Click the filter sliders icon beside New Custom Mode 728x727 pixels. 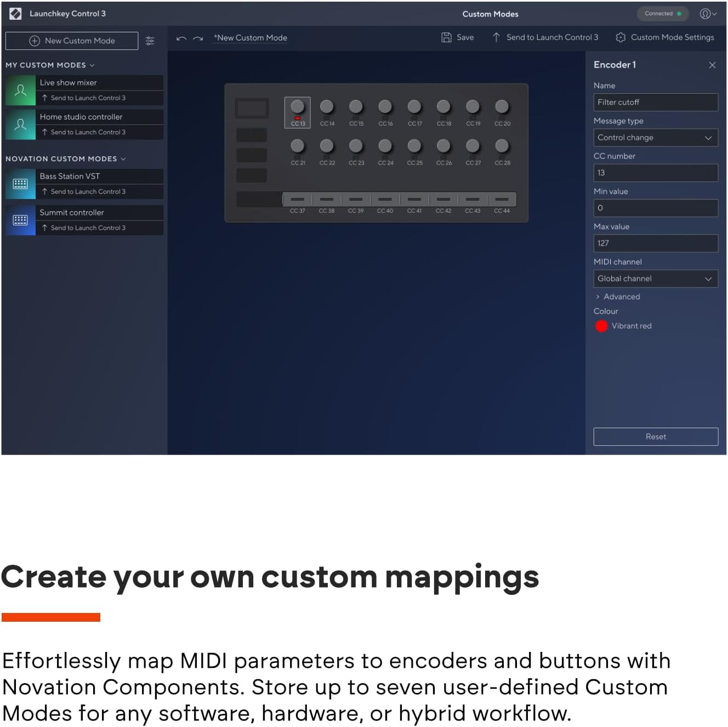point(150,41)
